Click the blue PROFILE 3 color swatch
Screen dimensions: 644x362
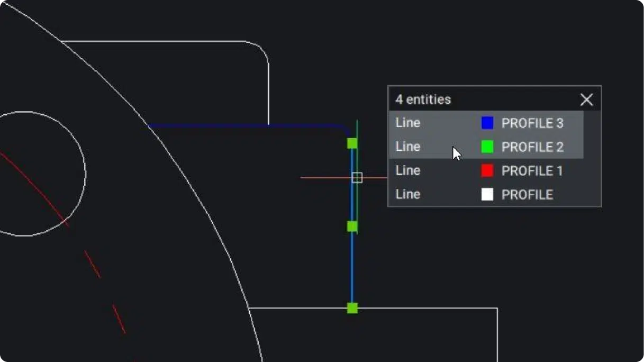[x=487, y=123]
